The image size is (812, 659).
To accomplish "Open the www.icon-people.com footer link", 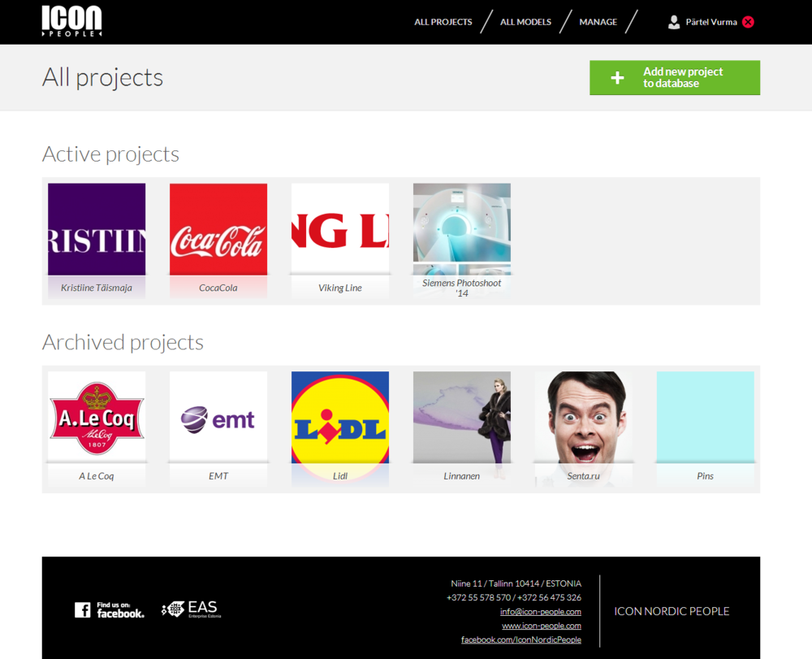I will pos(541,626).
